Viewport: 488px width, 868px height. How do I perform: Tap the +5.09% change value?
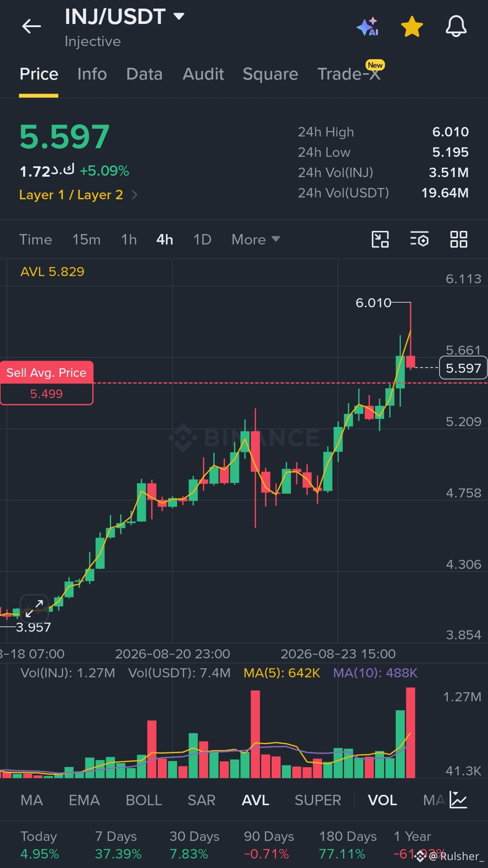coord(104,171)
